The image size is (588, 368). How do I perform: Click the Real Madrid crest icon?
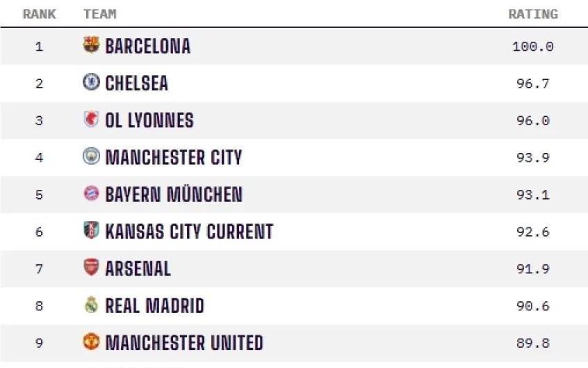tap(91, 305)
